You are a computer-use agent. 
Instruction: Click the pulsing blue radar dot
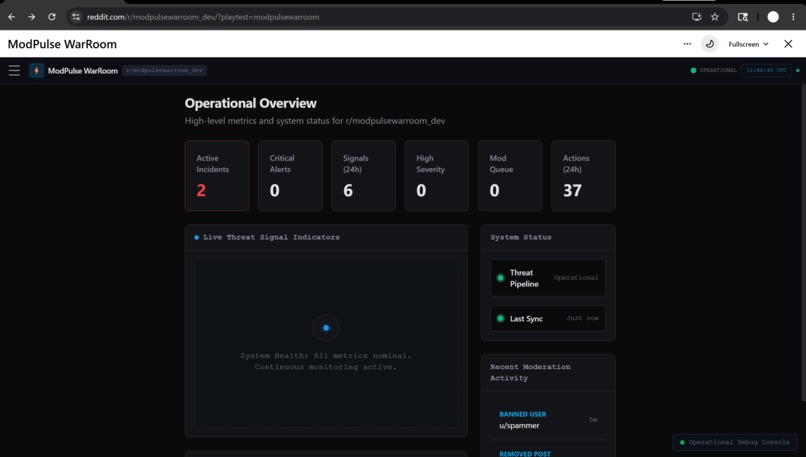[326, 328]
